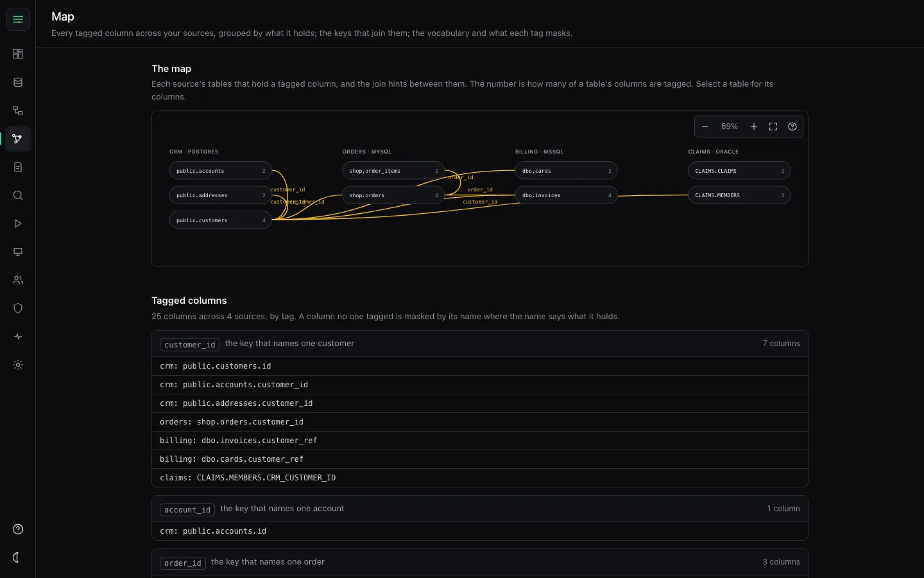Select the active Map graph icon
Image resolution: width=924 pixels, height=578 pixels.
(x=18, y=139)
